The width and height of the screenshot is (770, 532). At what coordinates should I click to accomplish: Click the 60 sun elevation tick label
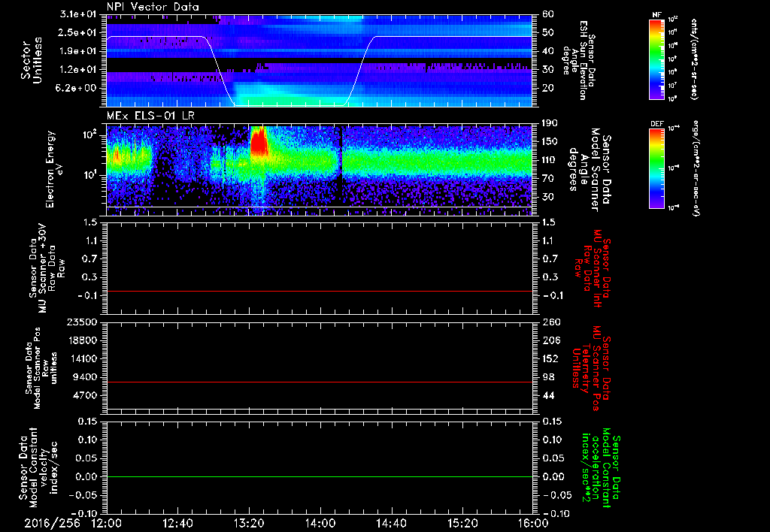(548, 14)
